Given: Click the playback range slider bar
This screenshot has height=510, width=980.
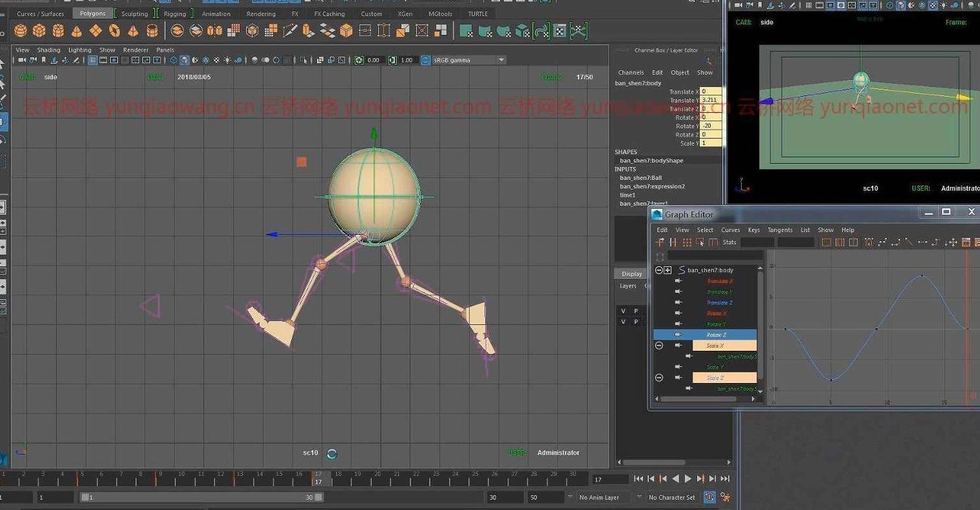Looking at the screenshot, I should point(200,497).
